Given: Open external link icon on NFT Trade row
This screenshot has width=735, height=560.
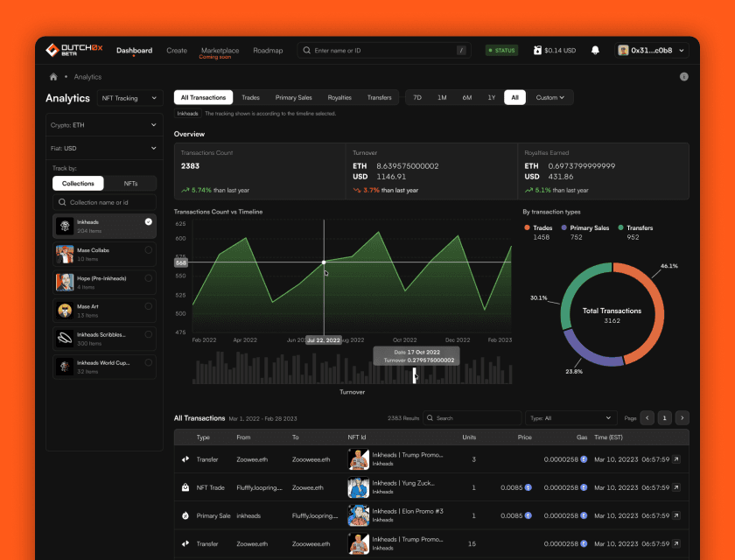Looking at the screenshot, I should pos(676,487).
